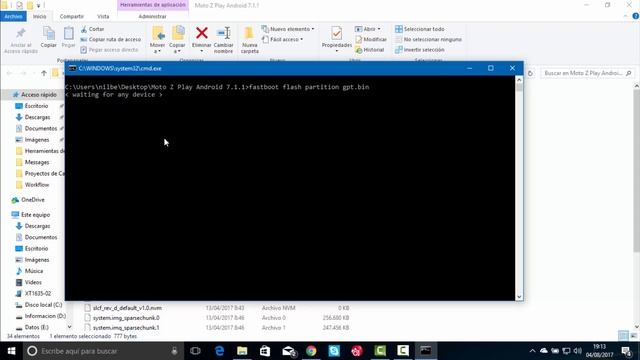Open the Abrir dropdown in ribbon

click(x=367, y=29)
